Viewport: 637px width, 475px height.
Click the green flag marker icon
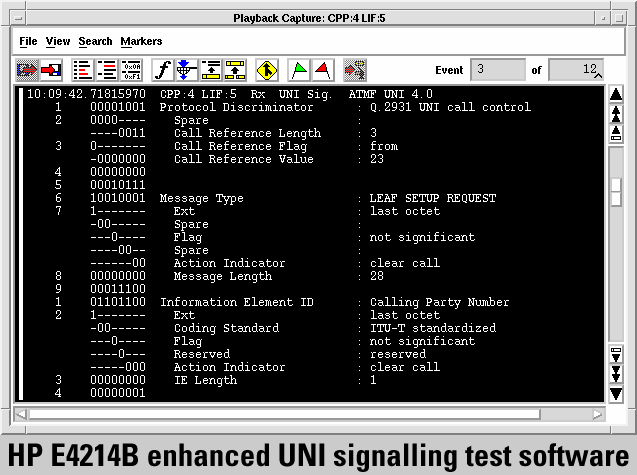299,70
